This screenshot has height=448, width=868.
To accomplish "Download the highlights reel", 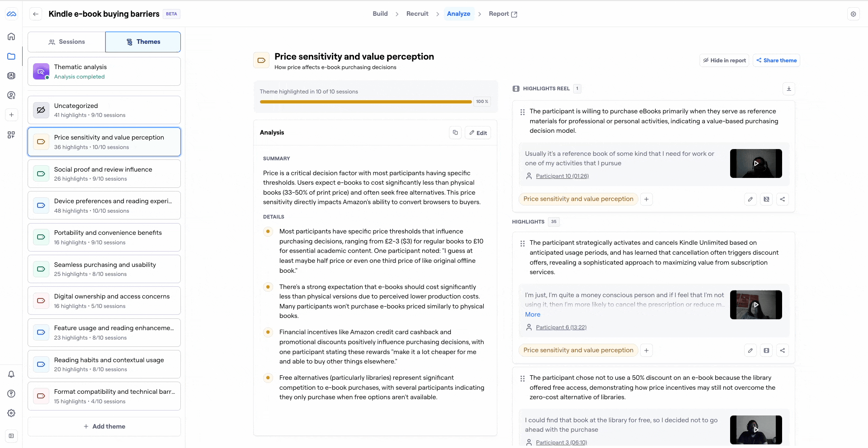I will click(789, 89).
